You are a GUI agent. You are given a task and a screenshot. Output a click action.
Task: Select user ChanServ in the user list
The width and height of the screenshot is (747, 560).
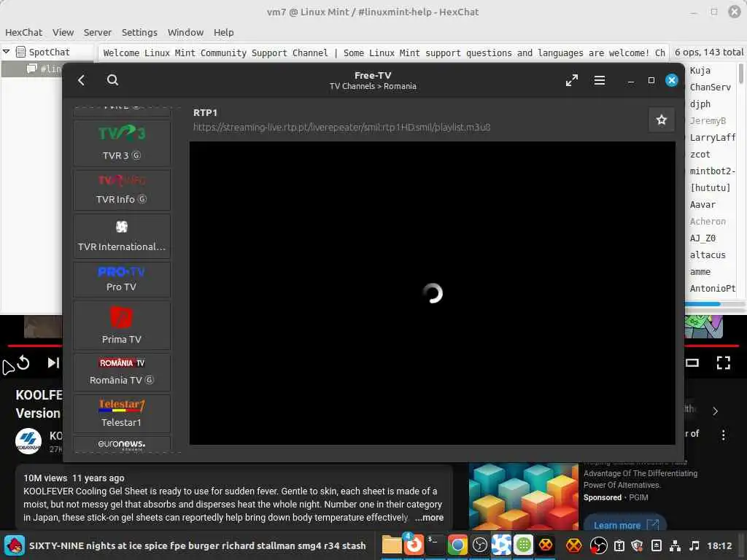(710, 87)
